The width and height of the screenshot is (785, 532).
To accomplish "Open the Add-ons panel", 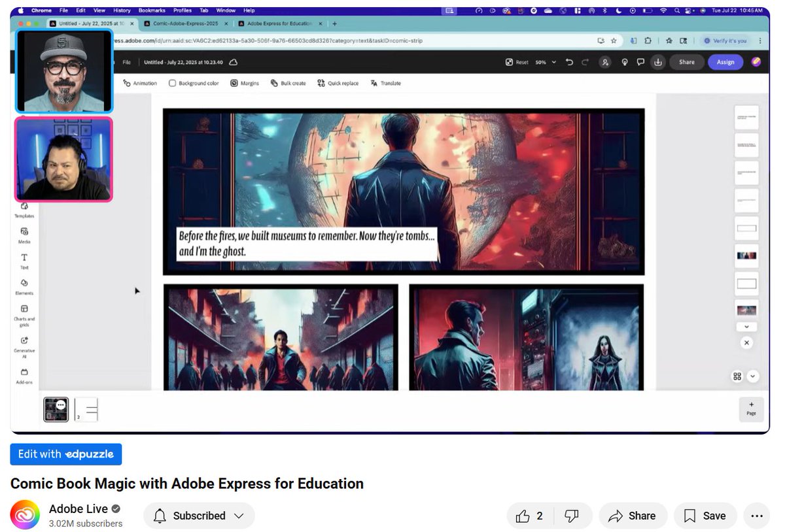I will [24, 375].
